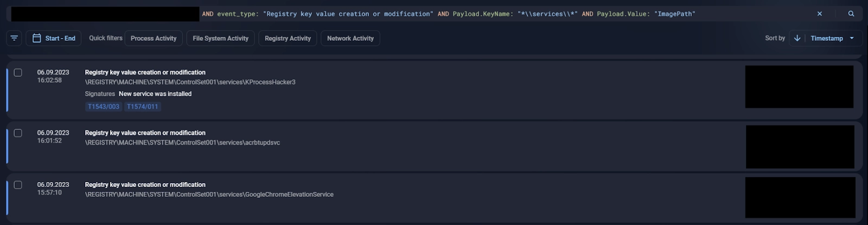This screenshot has height=225, width=868.
Task: Open the Start - End date range picker
Action: pyautogui.click(x=54, y=38)
